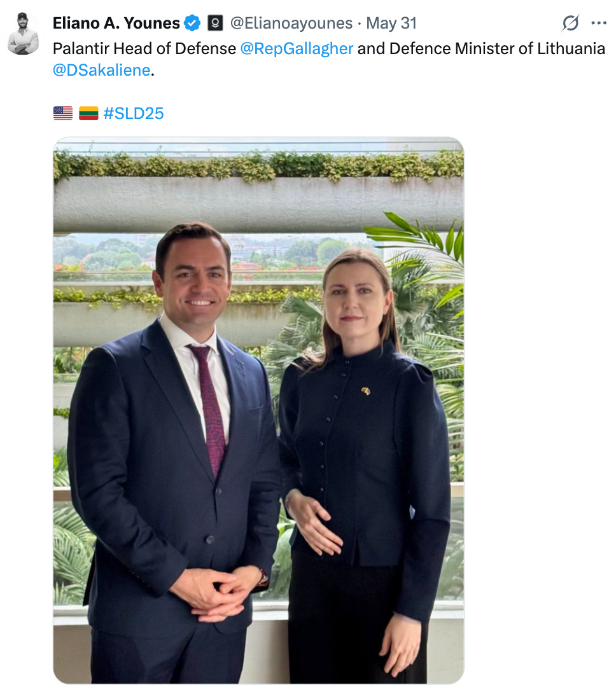Click the blue verified checkmark badge
This screenshot has height=692, width=616.
(192, 23)
